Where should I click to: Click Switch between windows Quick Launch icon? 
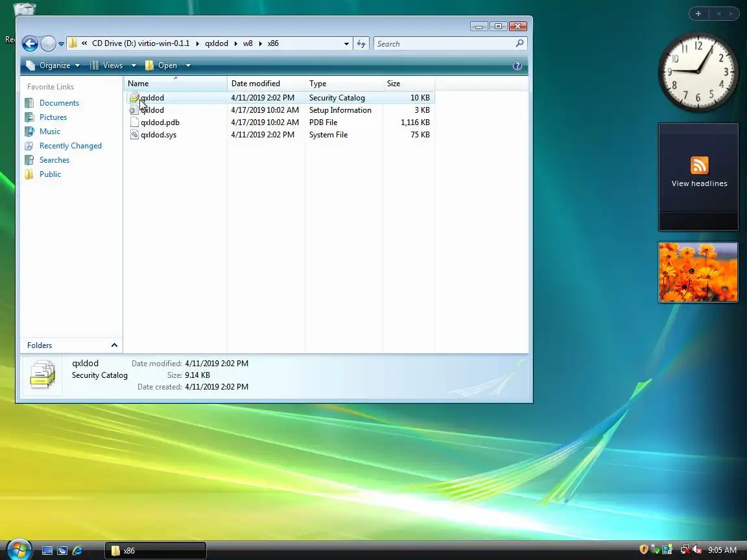(x=62, y=551)
